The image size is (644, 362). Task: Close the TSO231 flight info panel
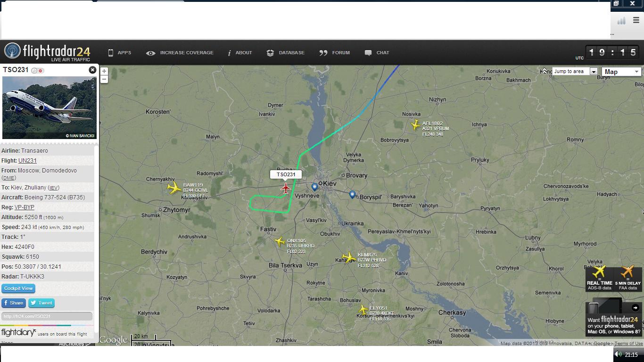92,70
